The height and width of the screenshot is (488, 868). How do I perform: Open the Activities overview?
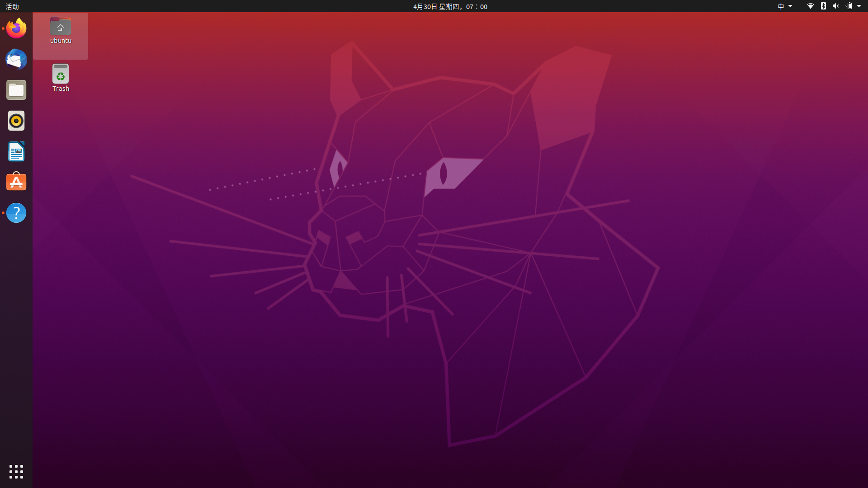(x=12, y=6)
